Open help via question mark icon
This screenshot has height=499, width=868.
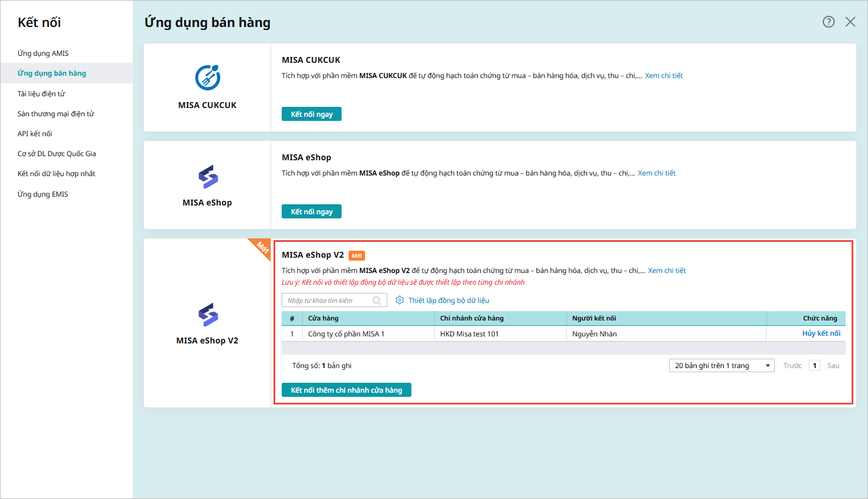pyautogui.click(x=828, y=22)
